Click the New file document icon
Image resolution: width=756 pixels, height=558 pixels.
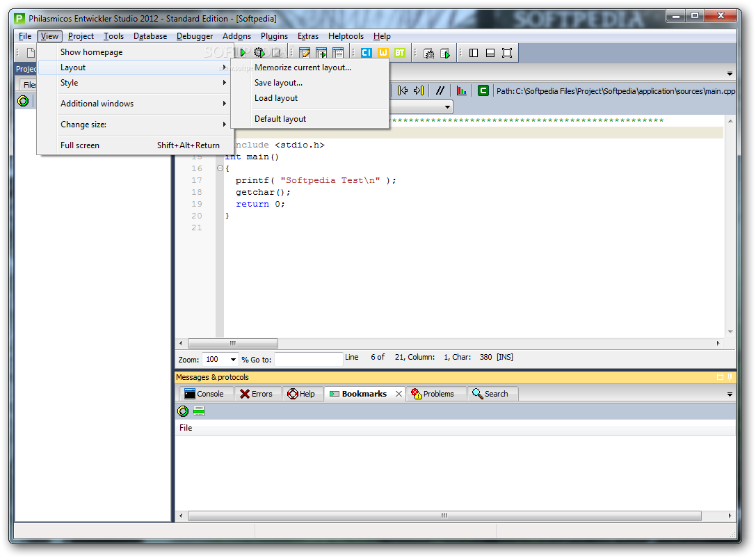[x=31, y=53]
